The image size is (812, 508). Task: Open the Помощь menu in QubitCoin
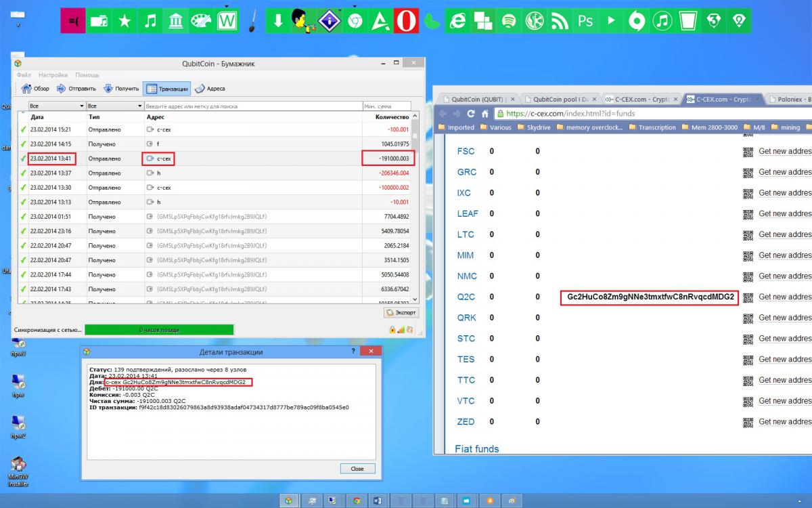tap(87, 75)
